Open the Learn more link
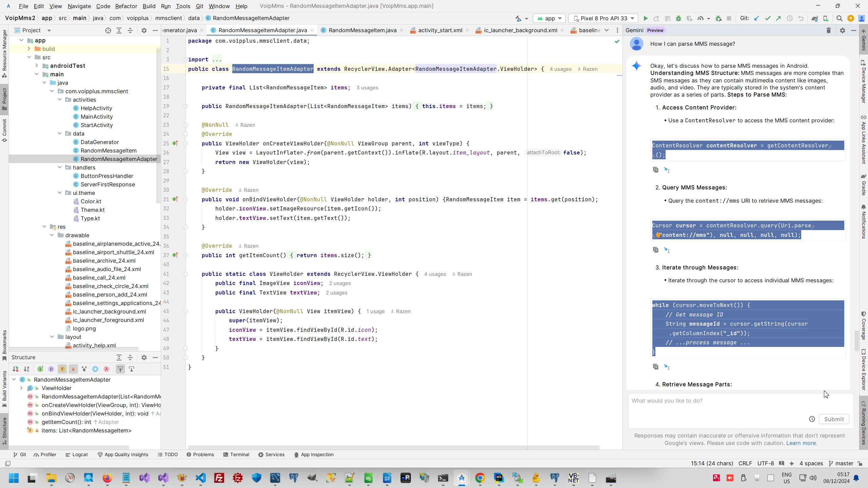The height and width of the screenshot is (488, 868). pyautogui.click(x=801, y=443)
